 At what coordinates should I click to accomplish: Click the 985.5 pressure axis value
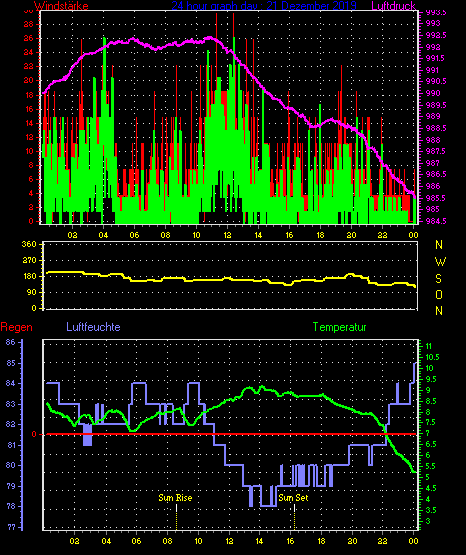coord(435,198)
